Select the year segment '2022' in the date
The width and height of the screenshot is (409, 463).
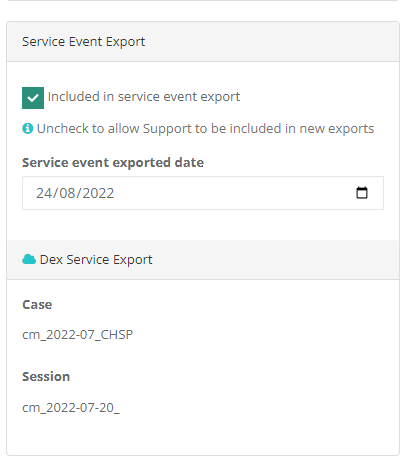click(x=98, y=193)
